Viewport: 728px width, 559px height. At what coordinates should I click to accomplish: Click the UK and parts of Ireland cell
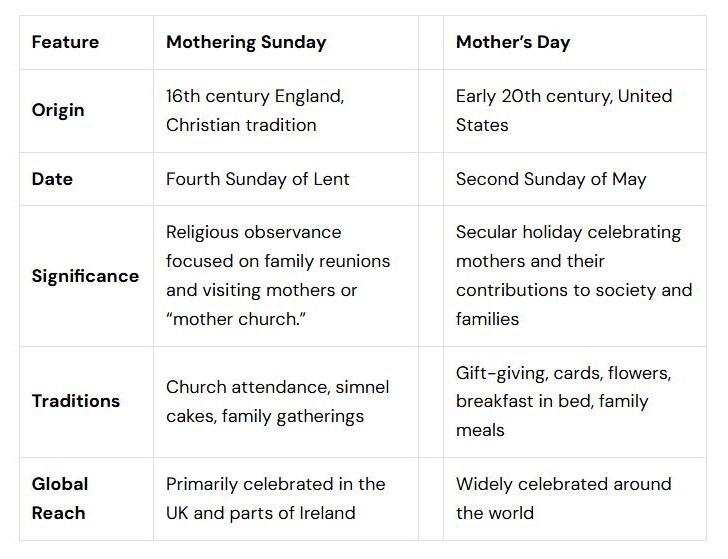tap(286, 499)
